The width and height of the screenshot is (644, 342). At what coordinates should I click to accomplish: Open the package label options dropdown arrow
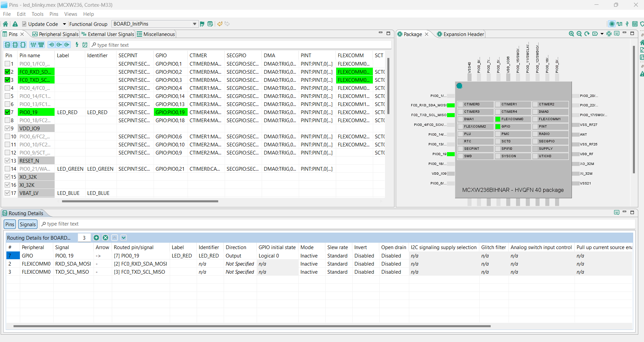pyautogui.click(x=602, y=34)
